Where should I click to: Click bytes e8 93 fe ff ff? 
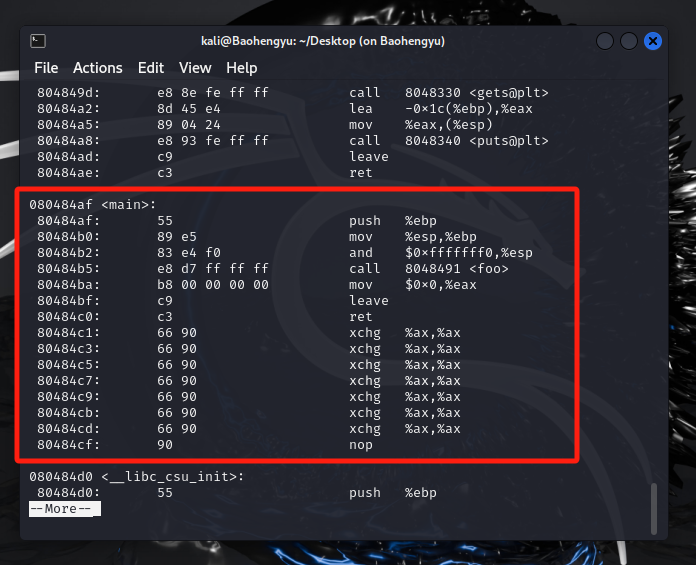coord(213,141)
